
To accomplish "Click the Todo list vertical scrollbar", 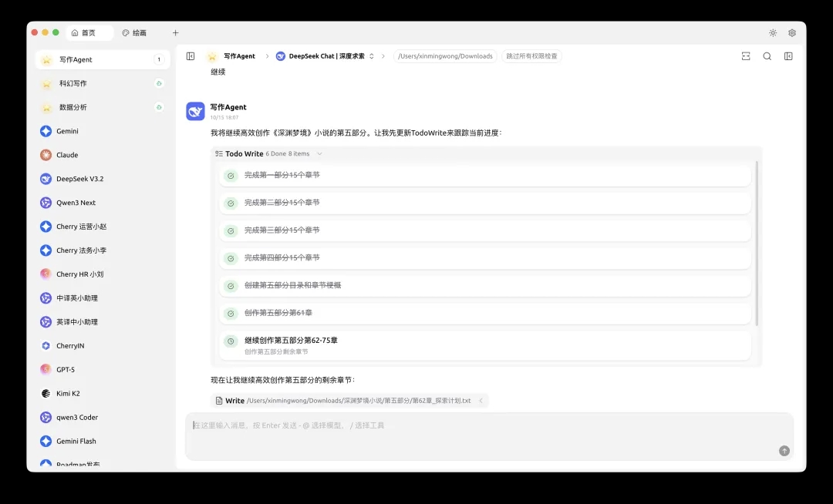I will (757, 244).
